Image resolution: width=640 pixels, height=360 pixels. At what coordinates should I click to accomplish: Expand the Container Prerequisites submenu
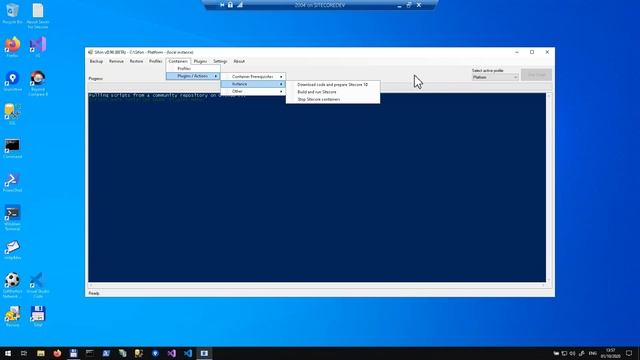tap(253, 76)
